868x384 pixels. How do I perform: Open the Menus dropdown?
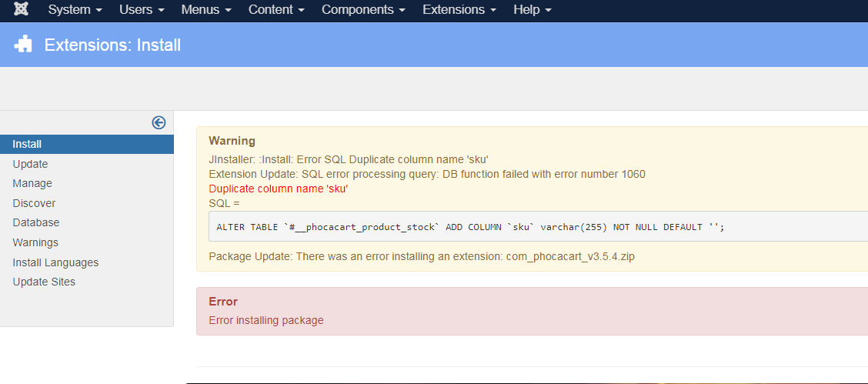206,10
